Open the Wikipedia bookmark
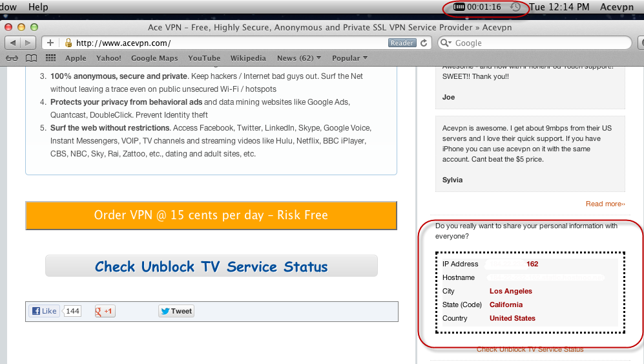 [248, 58]
